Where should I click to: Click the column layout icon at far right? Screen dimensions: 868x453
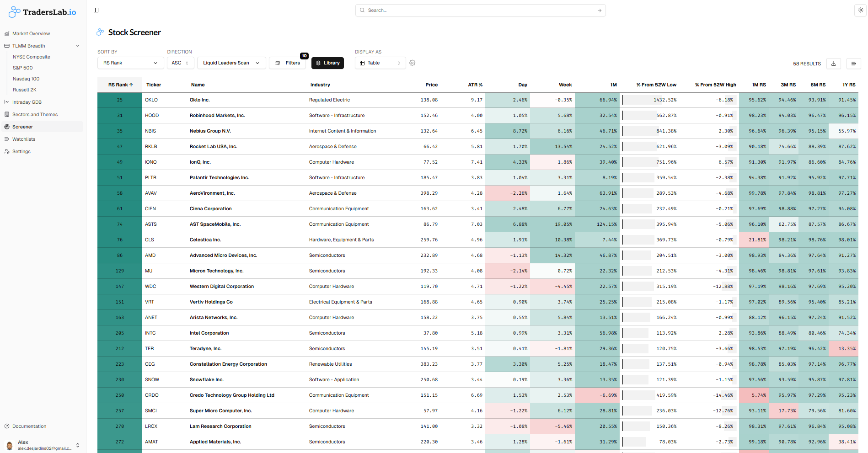(853, 64)
